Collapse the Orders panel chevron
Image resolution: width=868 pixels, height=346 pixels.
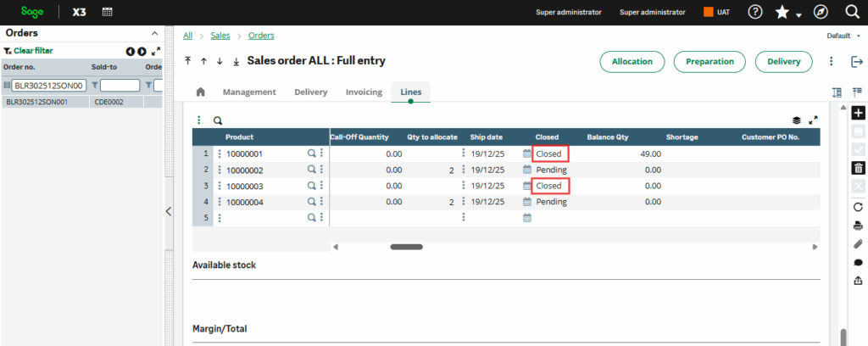coord(155,33)
